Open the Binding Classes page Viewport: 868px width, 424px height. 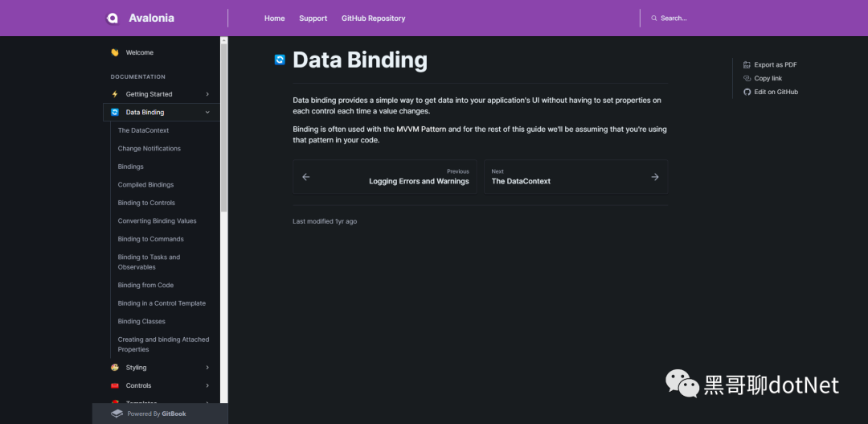point(141,322)
